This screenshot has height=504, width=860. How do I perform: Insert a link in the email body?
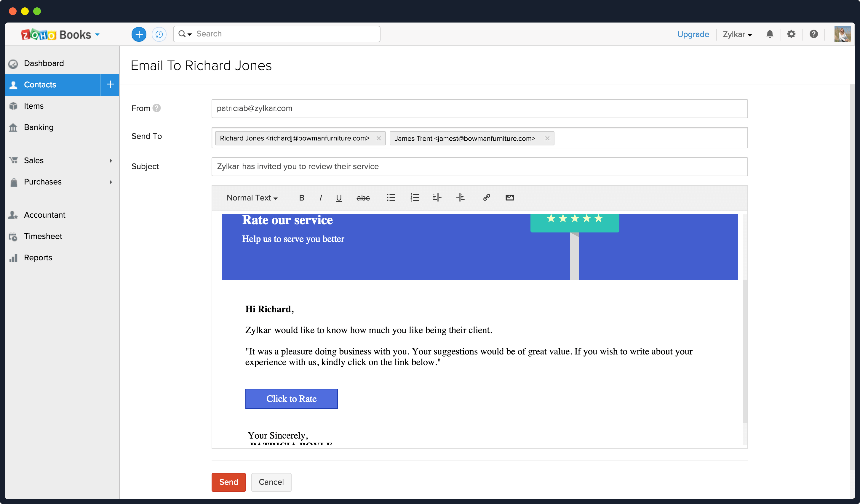tap(486, 198)
